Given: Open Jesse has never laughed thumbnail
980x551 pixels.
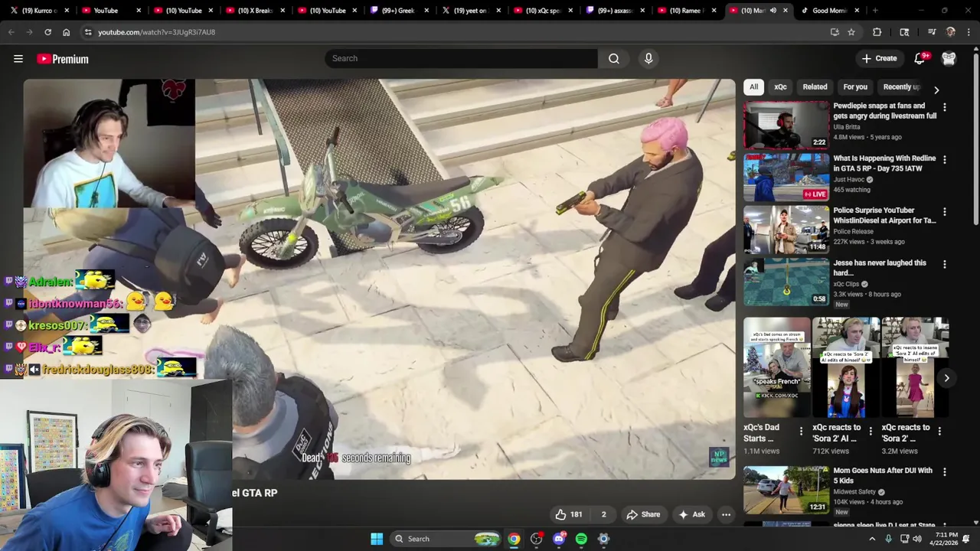Looking at the screenshot, I should (x=786, y=282).
